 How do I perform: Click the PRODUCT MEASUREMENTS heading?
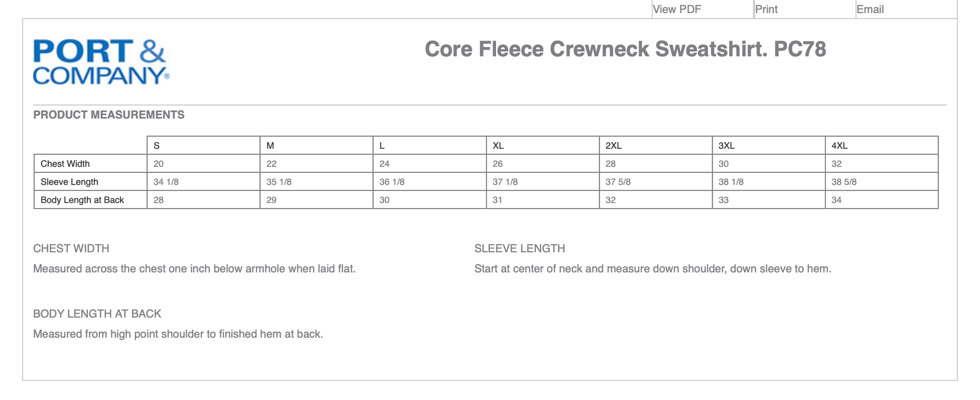[x=109, y=115]
